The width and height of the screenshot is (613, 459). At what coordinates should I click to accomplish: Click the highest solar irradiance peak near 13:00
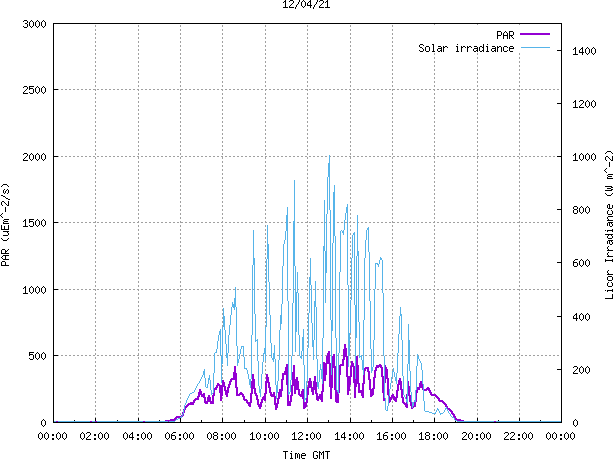click(x=329, y=156)
